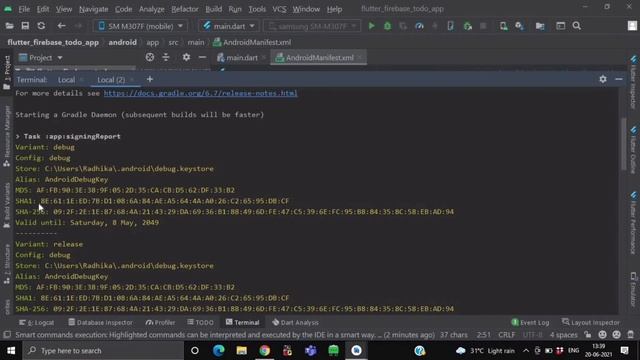Click the Collapse All icon in Project panel
The width and height of the screenshot is (640, 360).
point(166,58)
